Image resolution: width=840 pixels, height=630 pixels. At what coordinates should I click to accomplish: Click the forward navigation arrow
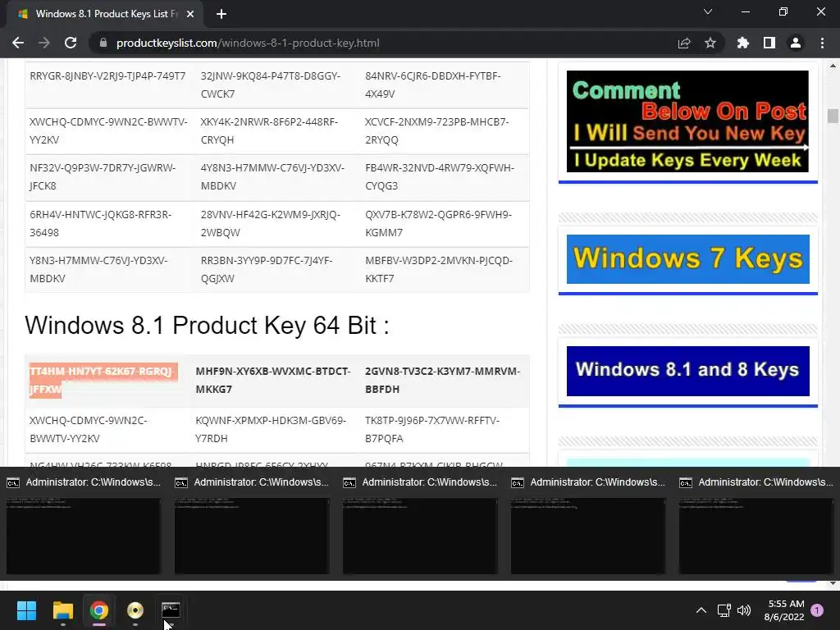tap(44, 43)
